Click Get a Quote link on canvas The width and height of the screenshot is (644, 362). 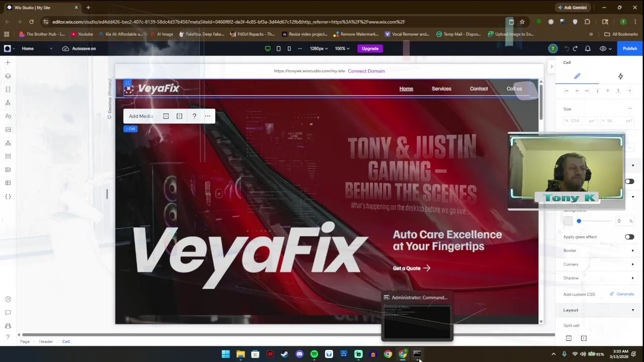[x=412, y=268]
